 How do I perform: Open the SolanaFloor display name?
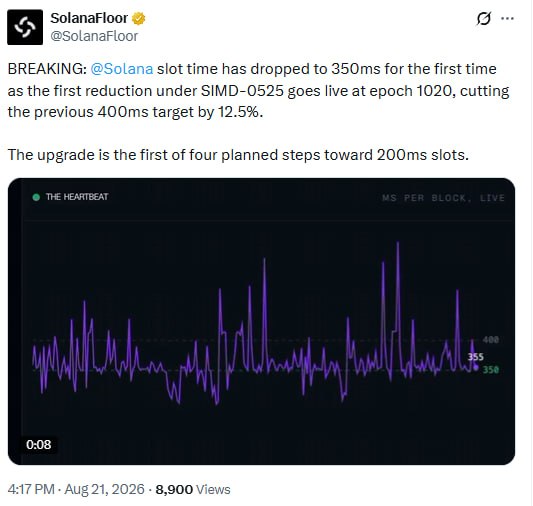pos(89,18)
